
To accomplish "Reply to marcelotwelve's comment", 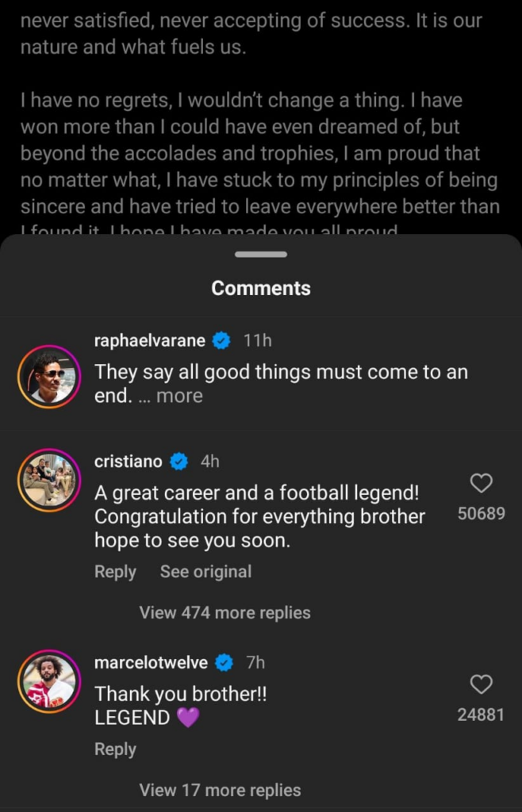I will pos(115,749).
